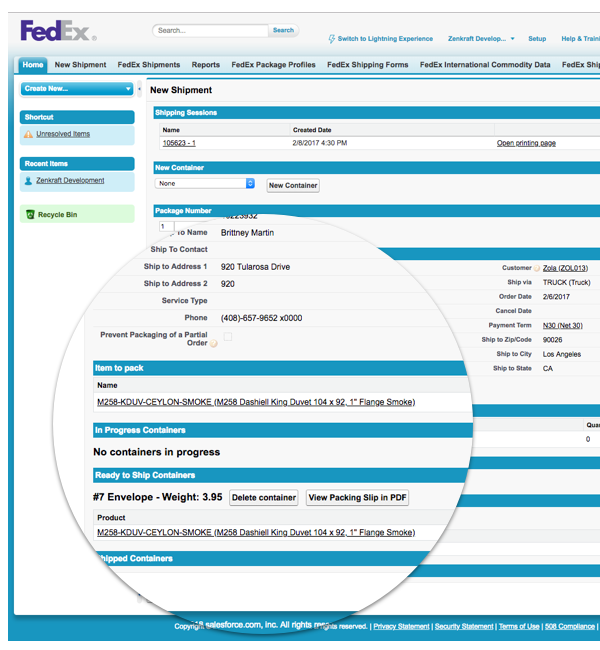The image size is (600, 650).
Task: Click View Packing Slip in PDF
Action: pos(357,498)
